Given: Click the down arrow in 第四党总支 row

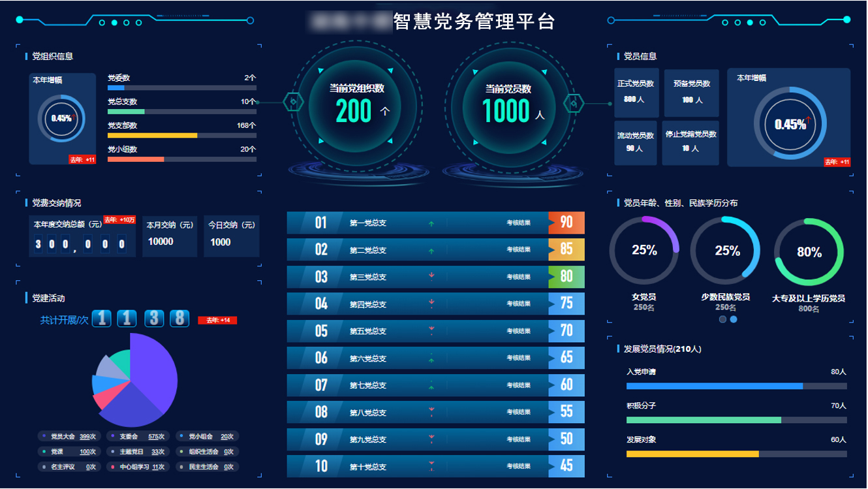Looking at the screenshot, I should [x=431, y=304].
